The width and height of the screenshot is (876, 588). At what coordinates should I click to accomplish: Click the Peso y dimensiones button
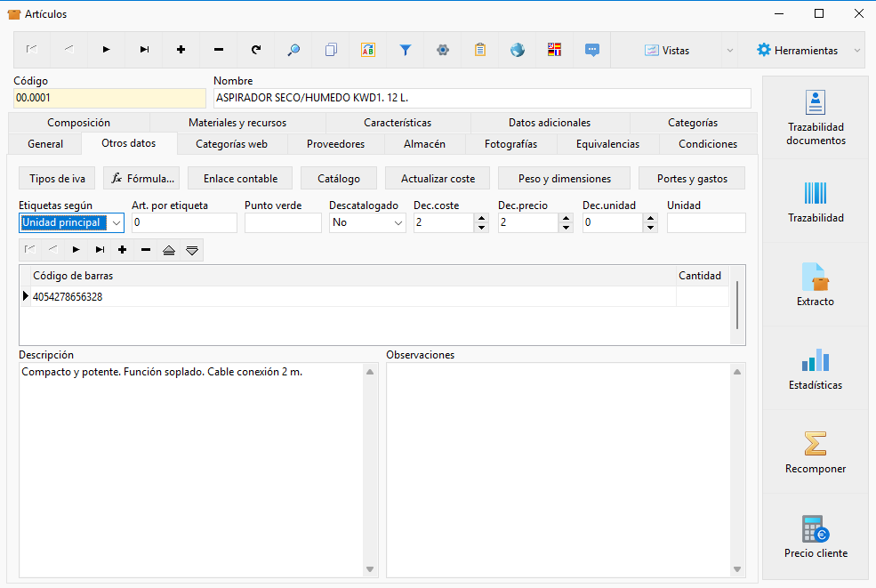[564, 179]
